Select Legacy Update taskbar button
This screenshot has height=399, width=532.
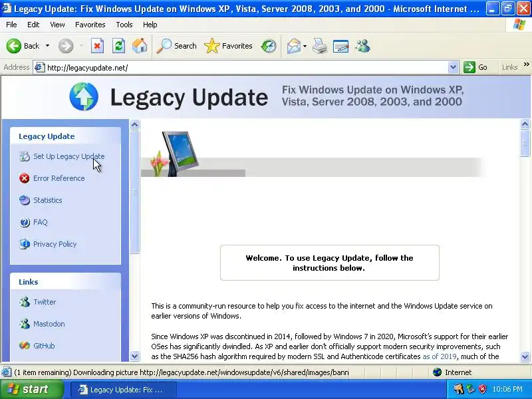[x=123, y=390]
